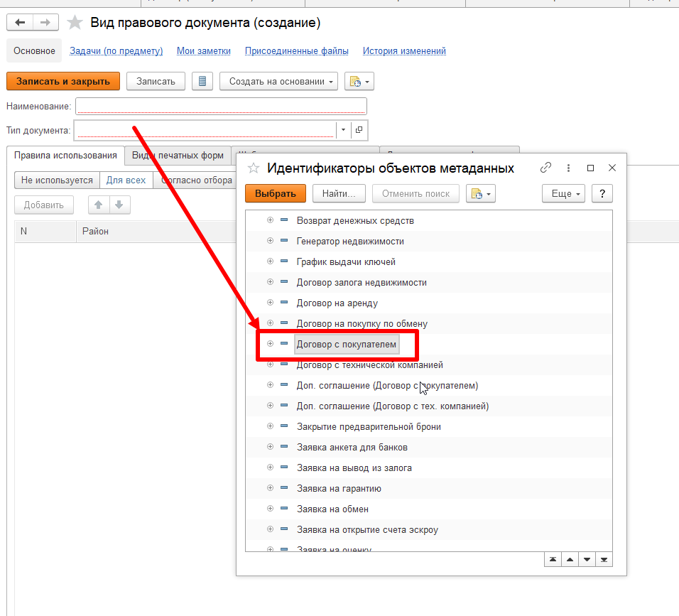Copy link to the metadata identifiers dialog
The height and width of the screenshot is (616, 679).
coord(545,168)
